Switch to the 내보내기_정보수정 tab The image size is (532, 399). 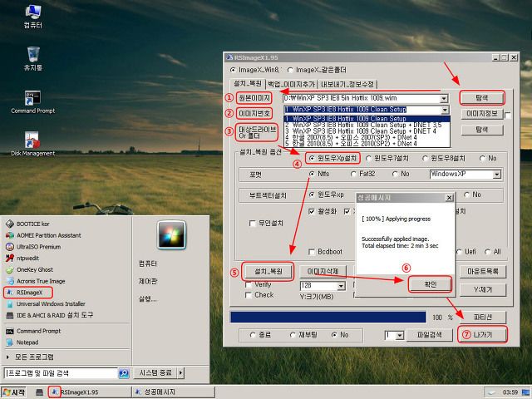(347, 84)
